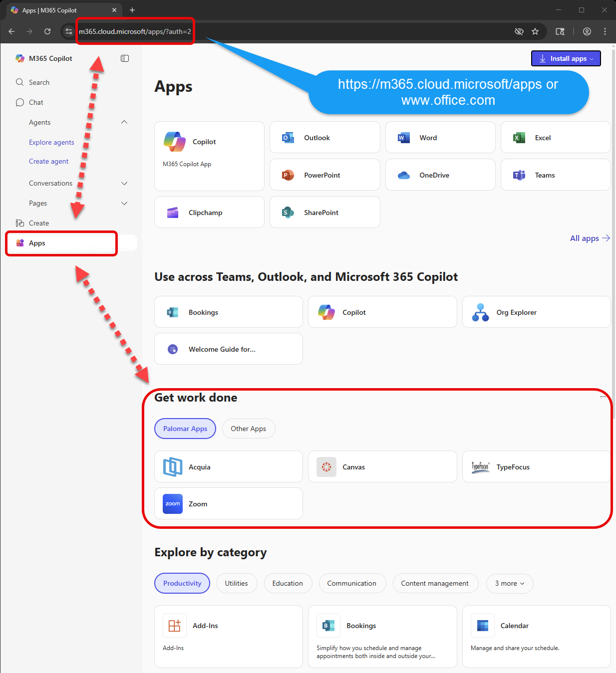
Task: Open the OneDrive app tile
Action: coord(440,175)
